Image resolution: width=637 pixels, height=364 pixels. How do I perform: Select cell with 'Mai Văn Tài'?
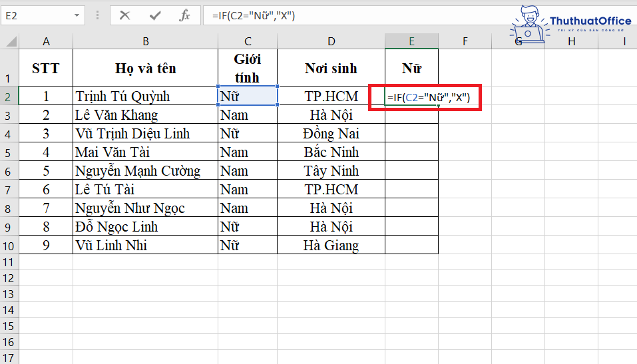[145, 152]
